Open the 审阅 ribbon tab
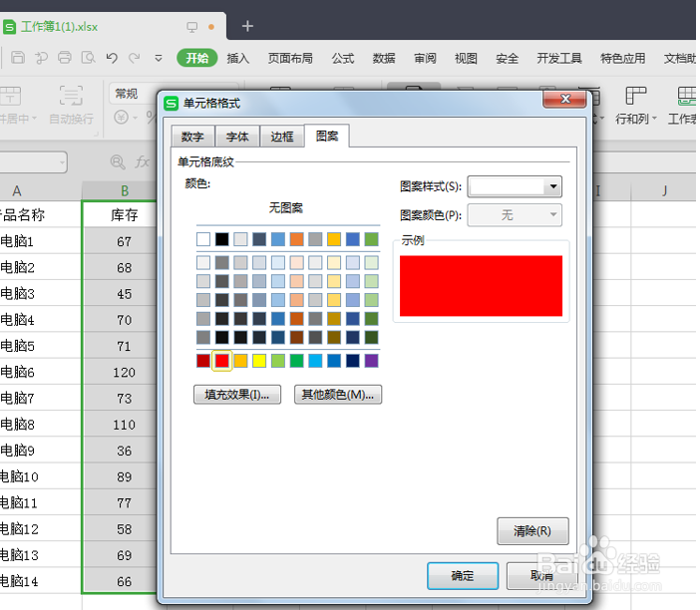The height and width of the screenshot is (610, 700). (425, 58)
